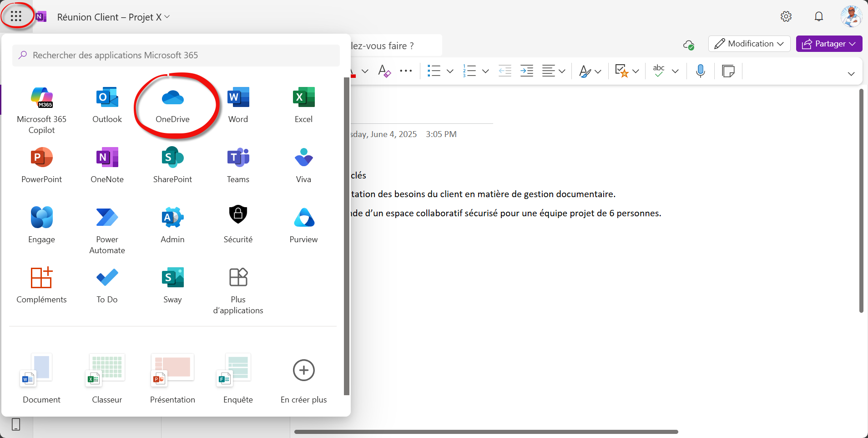Viewport: 868px width, 438px height.
Task: Open the Compléments add-ins entry
Action: pos(41,285)
